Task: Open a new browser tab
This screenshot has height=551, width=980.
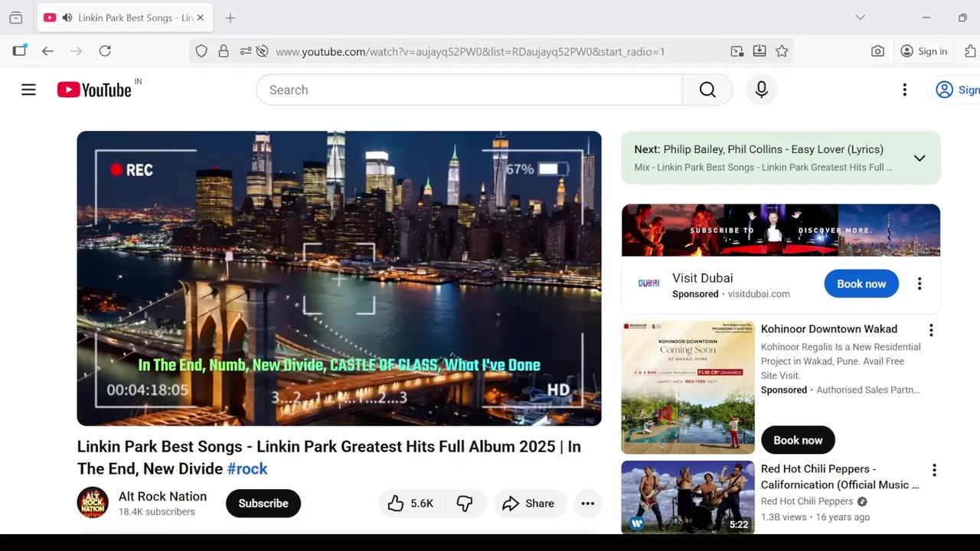Action: click(x=230, y=18)
